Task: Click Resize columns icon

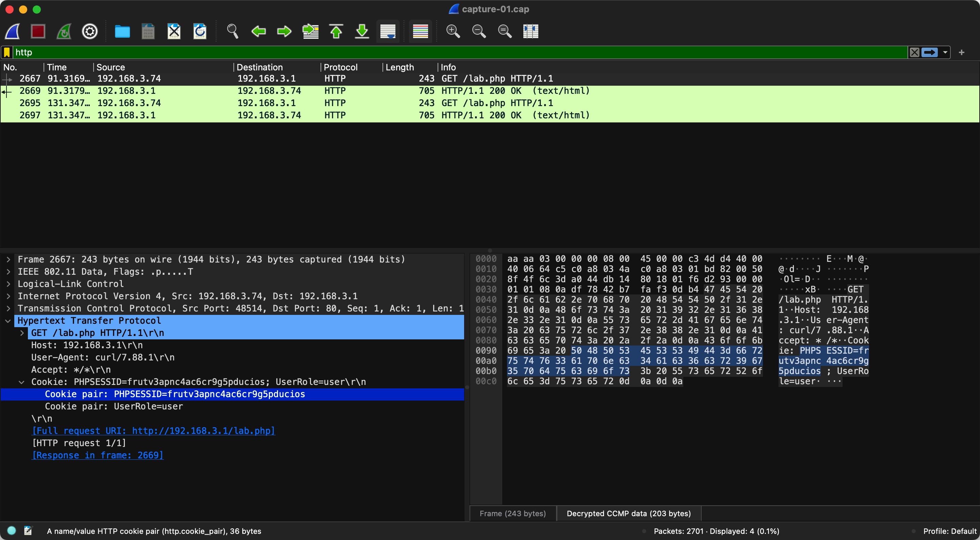Action: click(530, 31)
